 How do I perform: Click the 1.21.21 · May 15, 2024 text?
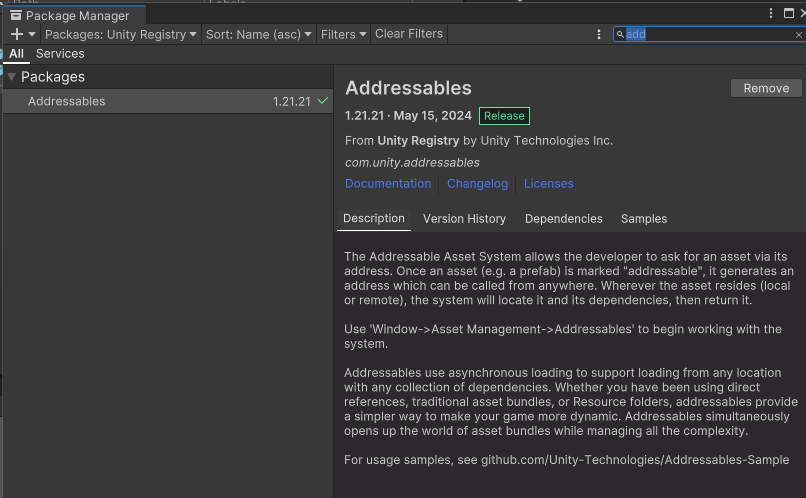[408, 116]
